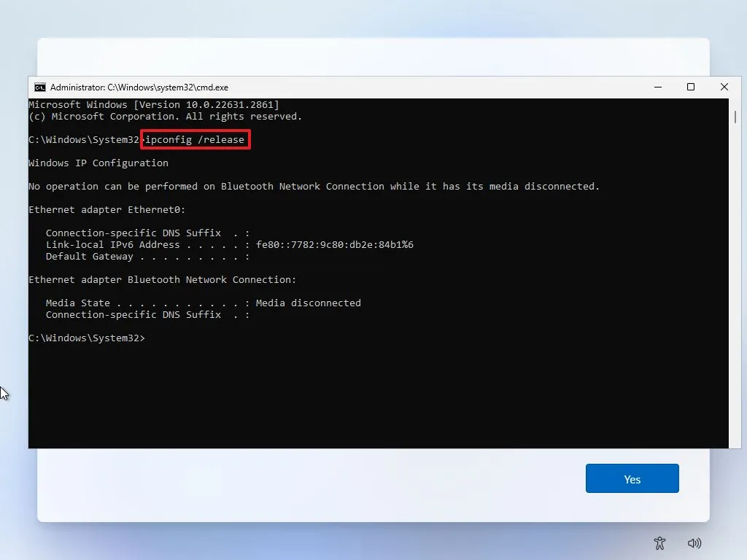
Task: Select the sound icon at bottom right
Action: pyautogui.click(x=694, y=543)
